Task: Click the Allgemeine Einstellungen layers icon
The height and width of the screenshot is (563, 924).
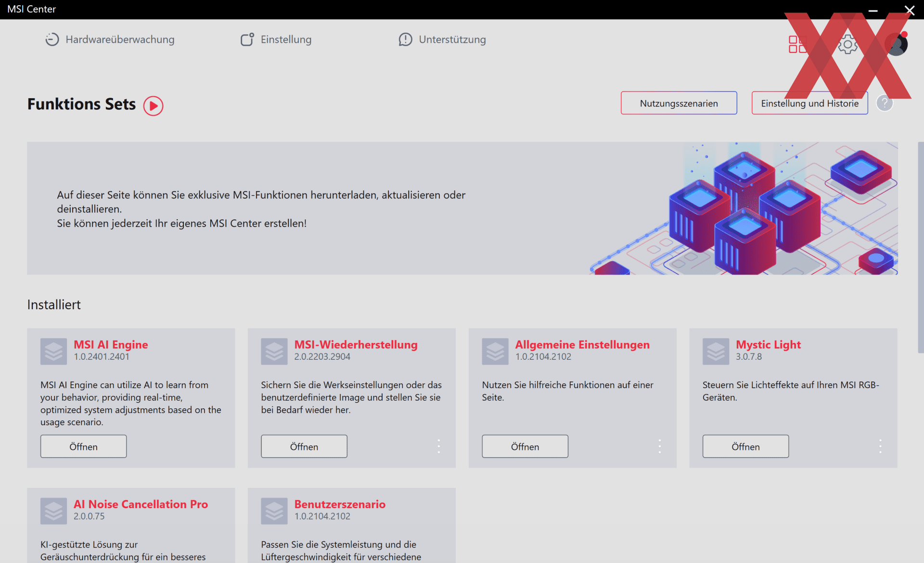Action: (x=495, y=352)
